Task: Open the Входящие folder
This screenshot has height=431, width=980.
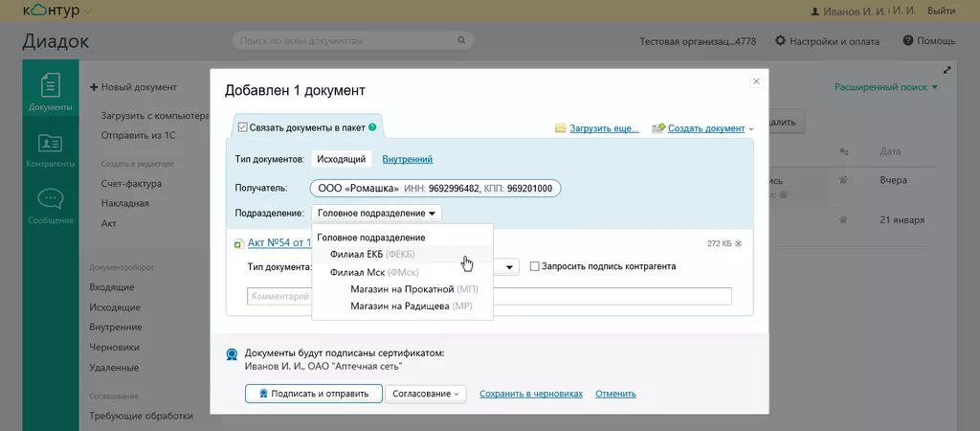Action: pos(112,287)
